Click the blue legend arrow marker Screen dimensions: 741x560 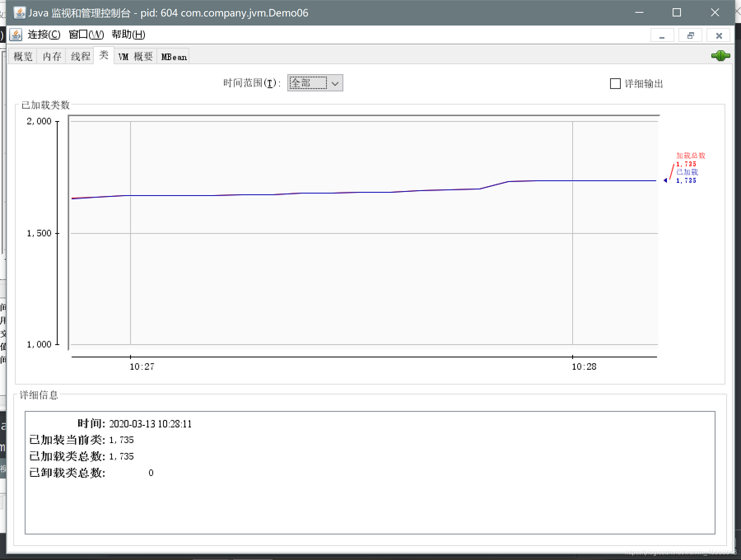tap(666, 180)
